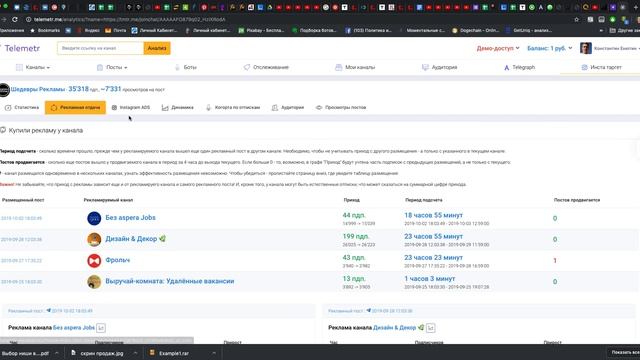This screenshot has height=360, width=640.
Task: Open the Каналы menu
Action: tap(33, 67)
